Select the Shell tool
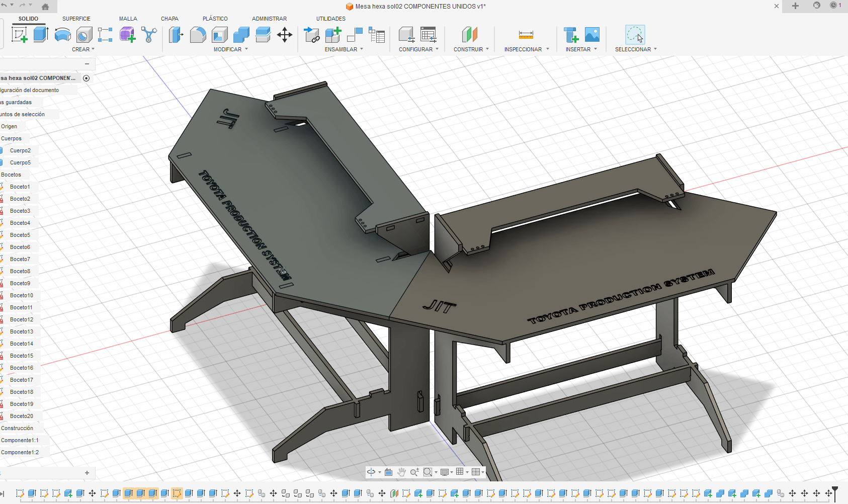The width and height of the screenshot is (848, 504). coord(220,35)
